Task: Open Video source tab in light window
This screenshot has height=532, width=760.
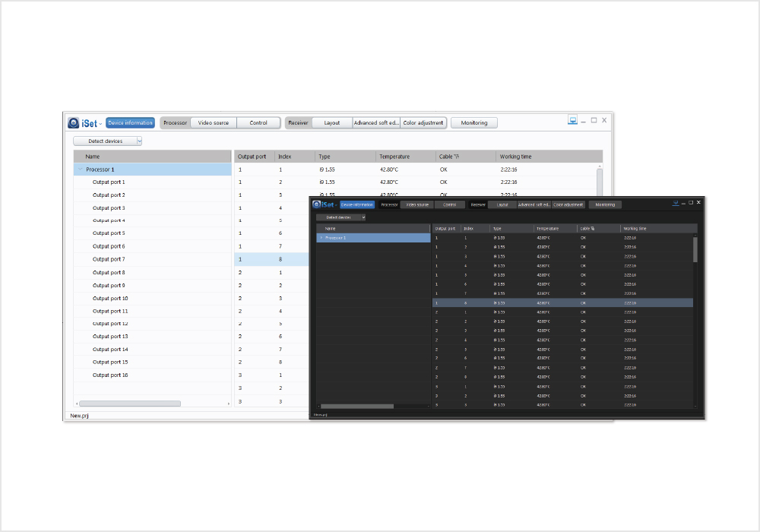Action: coord(214,123)
